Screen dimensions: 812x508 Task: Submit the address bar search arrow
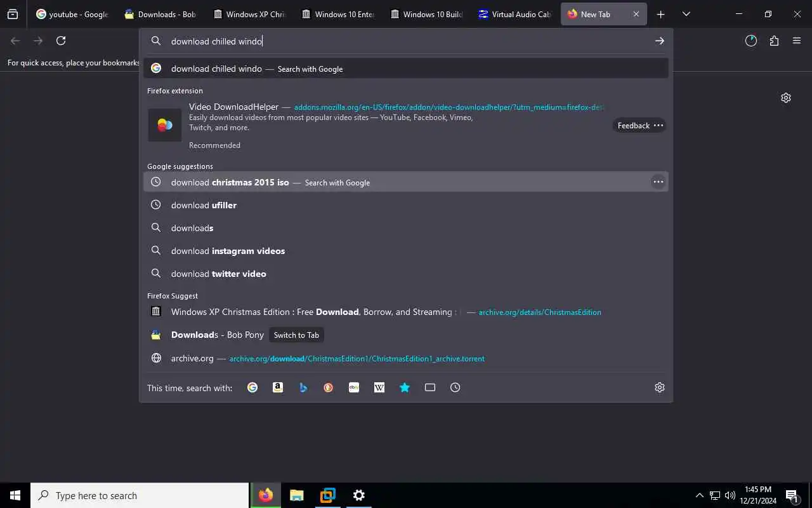(x=660, y=41)
